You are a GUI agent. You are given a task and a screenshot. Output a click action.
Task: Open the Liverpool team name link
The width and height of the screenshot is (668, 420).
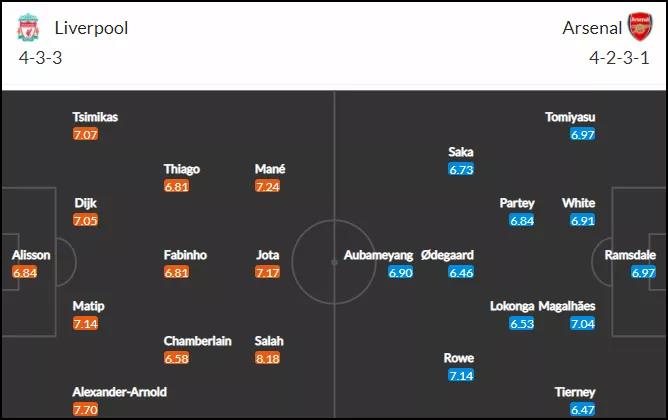(91, 28)
